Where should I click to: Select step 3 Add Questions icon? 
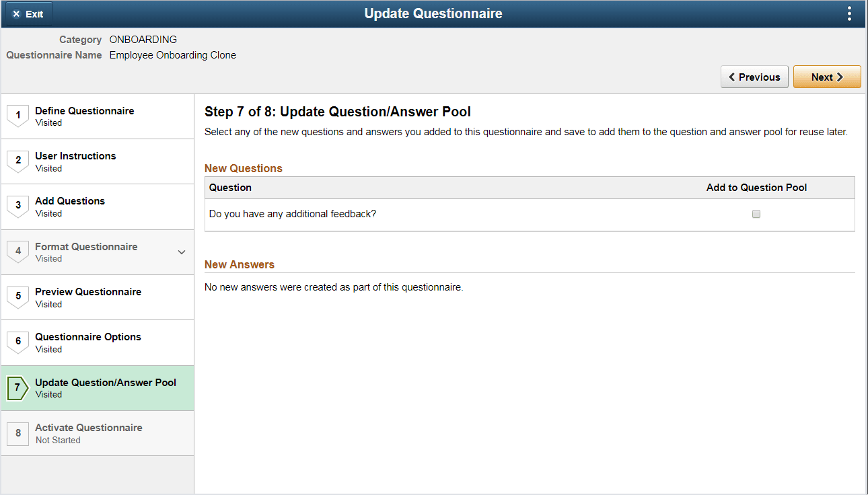pyautogui.click(x=17, y=206)
